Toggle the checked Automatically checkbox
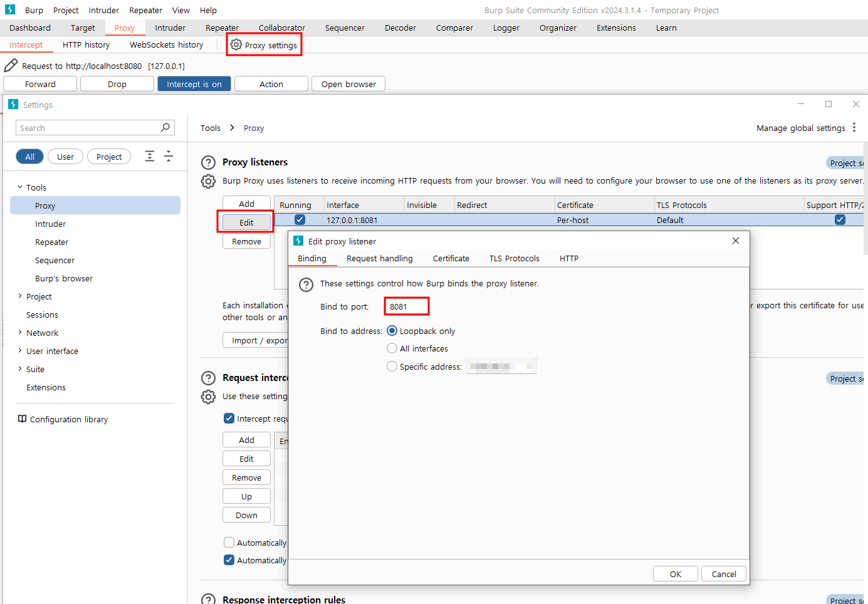The image size is (868, 604). click(x=229, y=560)
